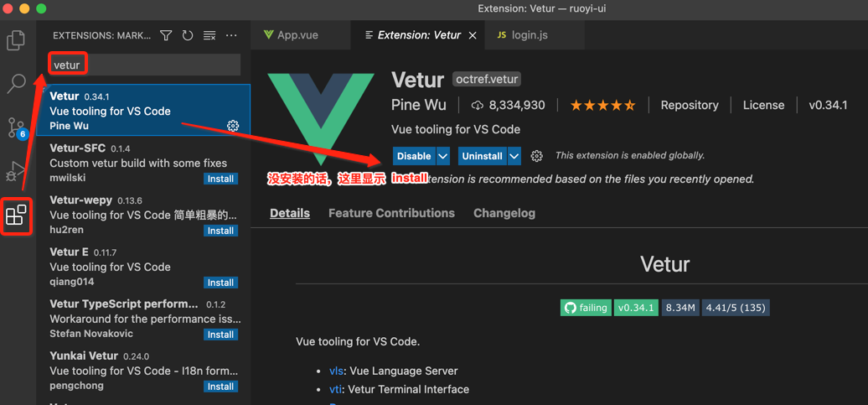Select Vetur TypeScript performance list entry

(143, 319)
